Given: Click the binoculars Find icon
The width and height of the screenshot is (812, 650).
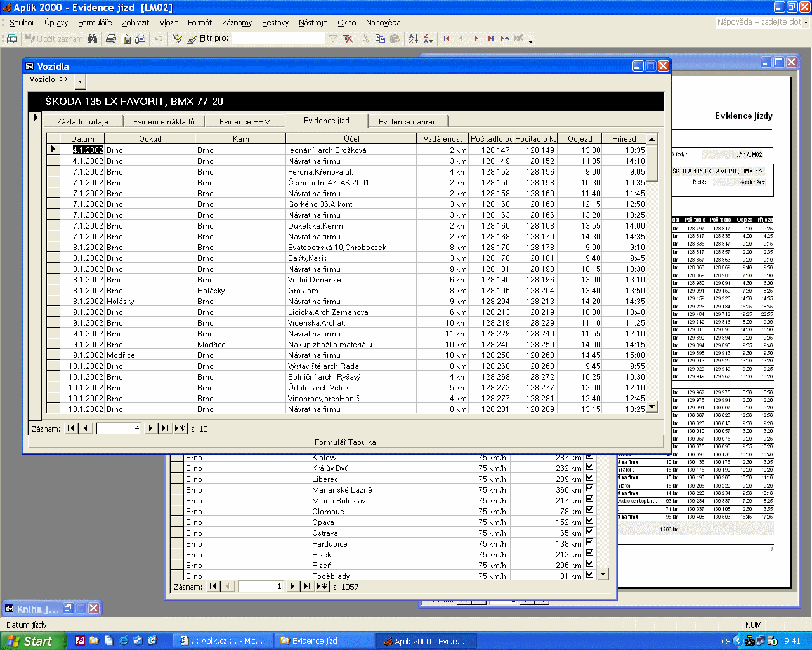Looking at the screenshot, I should point(93,39).
